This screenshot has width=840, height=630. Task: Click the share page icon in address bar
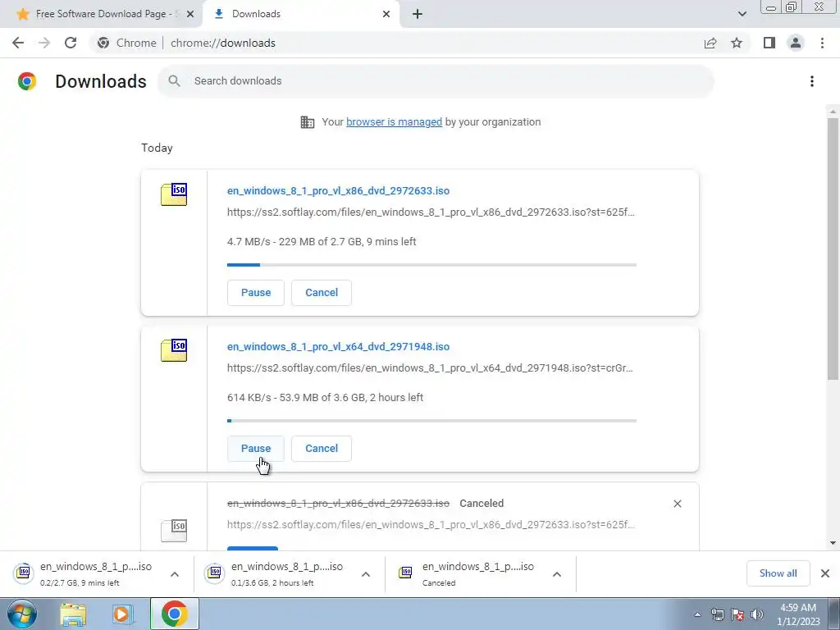coord(710,43)
